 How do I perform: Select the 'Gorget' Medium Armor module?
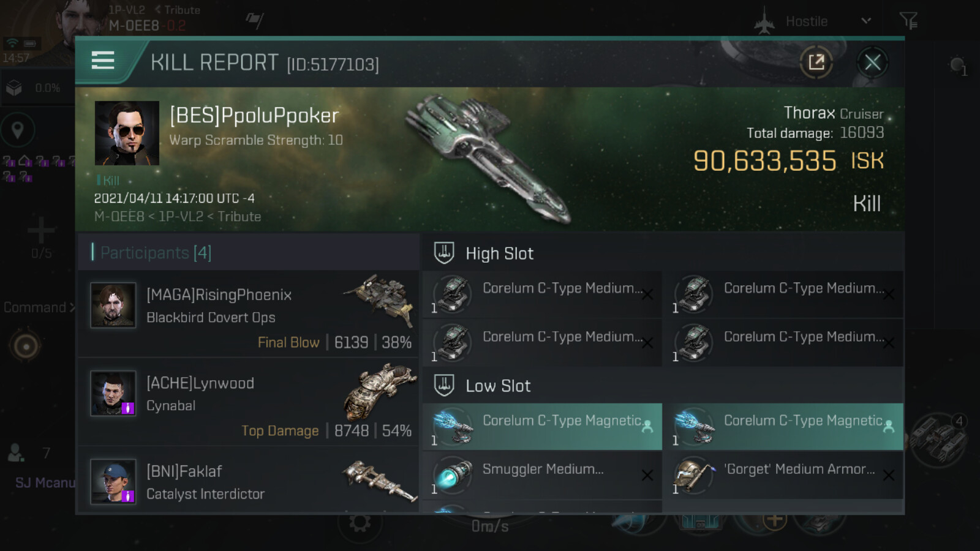[x=783, y=474]
